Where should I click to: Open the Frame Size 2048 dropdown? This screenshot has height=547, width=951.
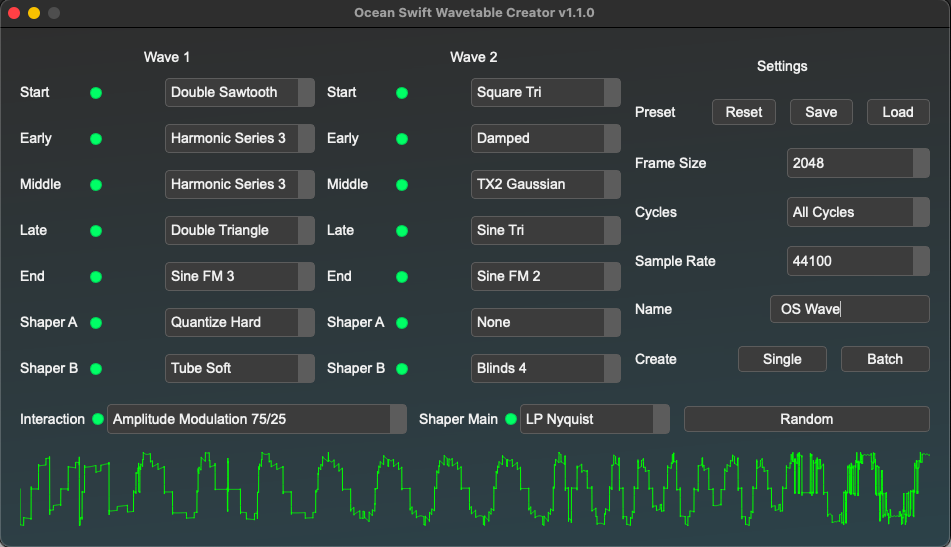tap(858, 163)
